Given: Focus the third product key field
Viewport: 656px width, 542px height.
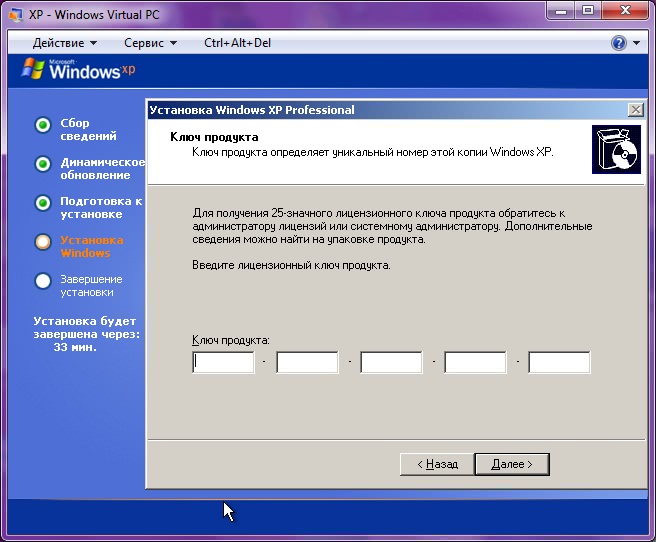Looking at the screenshot, I should [391, 362].
